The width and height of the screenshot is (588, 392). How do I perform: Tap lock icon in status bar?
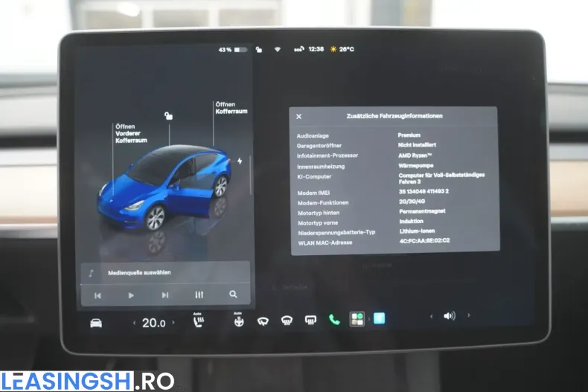[x=259, y=50]
